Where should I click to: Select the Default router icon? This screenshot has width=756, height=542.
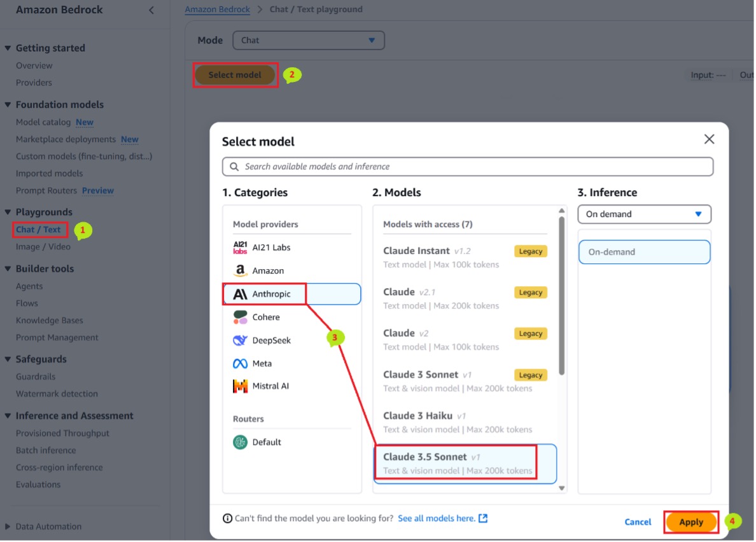(x=240, y=442)
